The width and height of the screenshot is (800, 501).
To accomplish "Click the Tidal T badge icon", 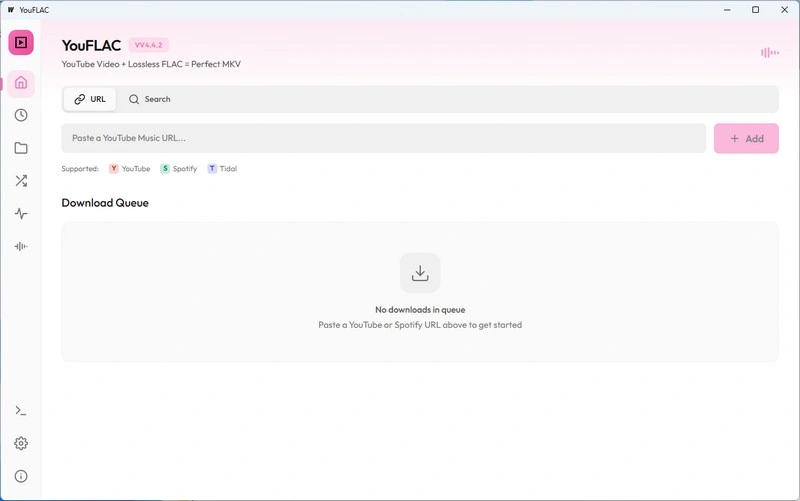I will point(212,168).
